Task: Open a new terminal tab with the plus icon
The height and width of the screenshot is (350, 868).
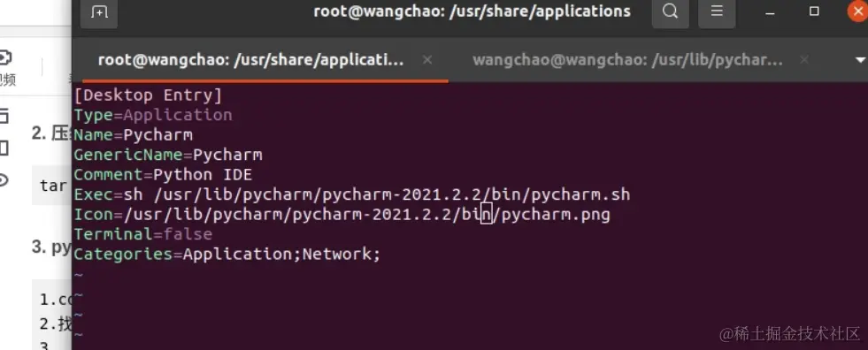Action: tap(100, 11)
